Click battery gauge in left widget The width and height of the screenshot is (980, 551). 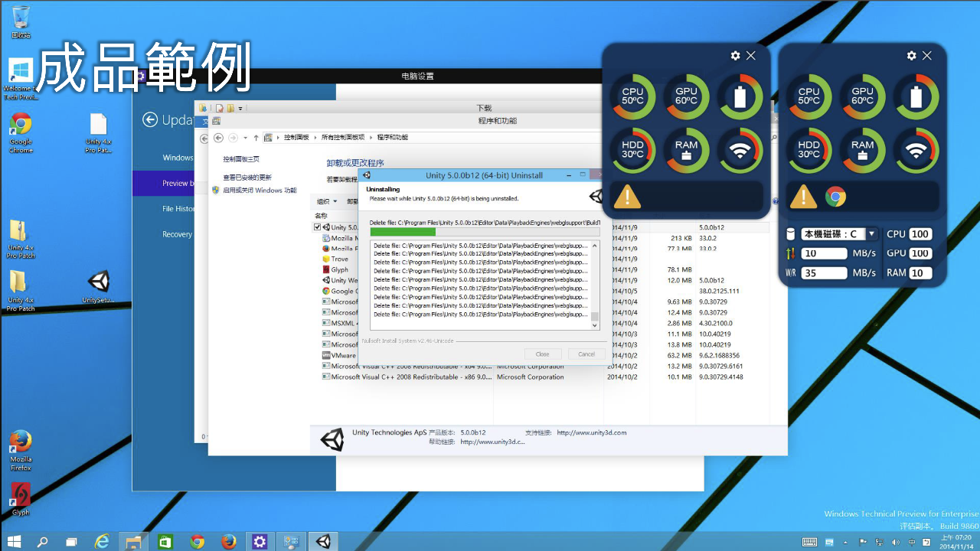pos(740,96)
